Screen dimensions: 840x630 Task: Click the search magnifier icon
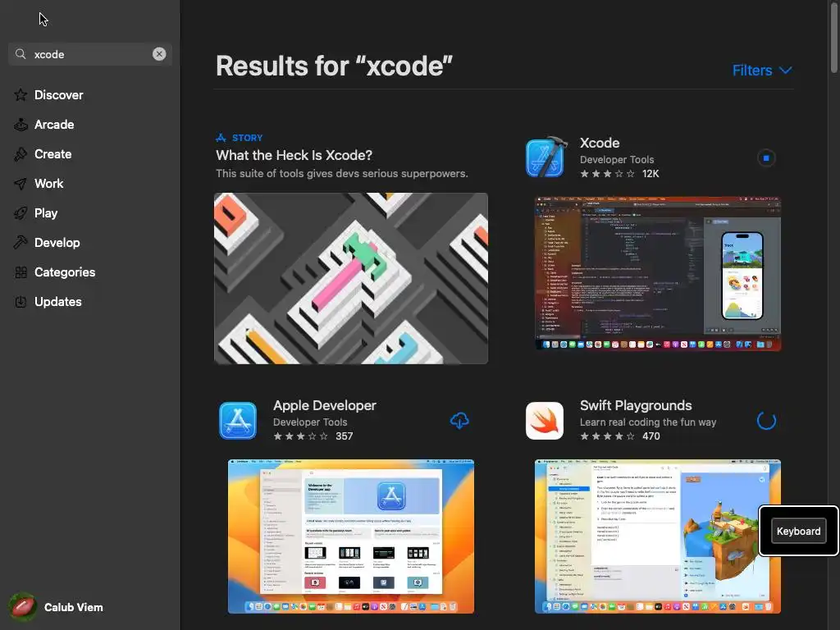coord(21,54)
